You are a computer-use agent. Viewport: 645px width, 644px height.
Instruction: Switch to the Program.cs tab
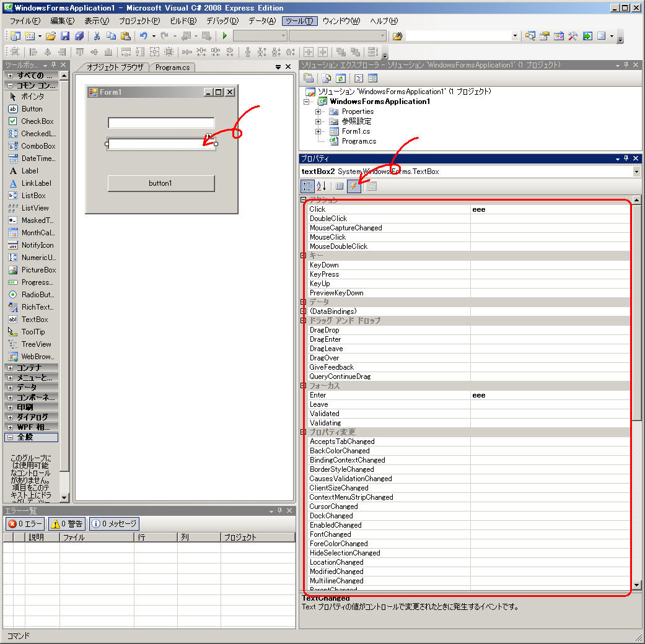click(172, 67)
